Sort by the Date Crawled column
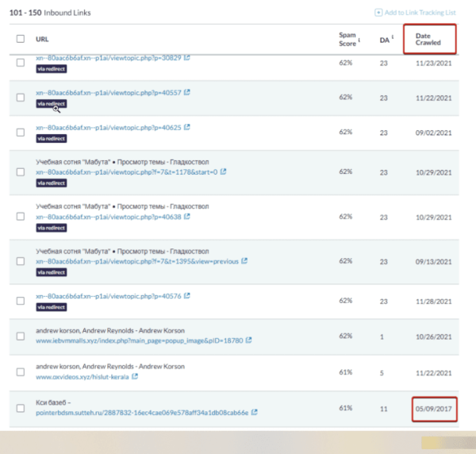Viewport: 476px width, 454px height. [429, 38]
